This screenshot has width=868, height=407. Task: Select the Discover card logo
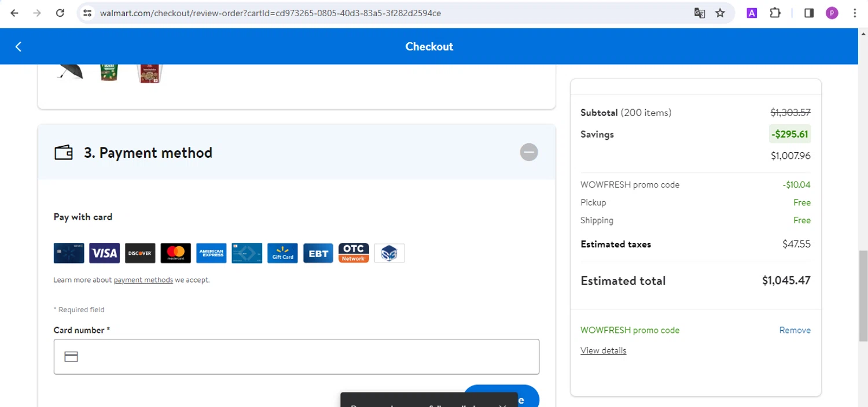point(140,253)
